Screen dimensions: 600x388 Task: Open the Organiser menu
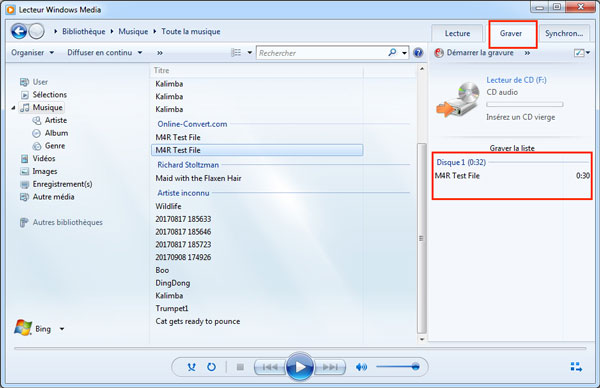33,52
